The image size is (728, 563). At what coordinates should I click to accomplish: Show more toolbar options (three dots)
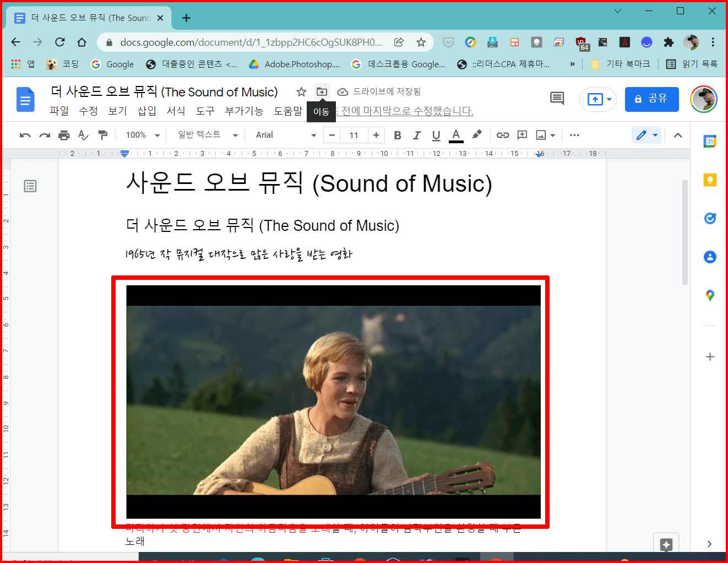click(x=574, y=135)
